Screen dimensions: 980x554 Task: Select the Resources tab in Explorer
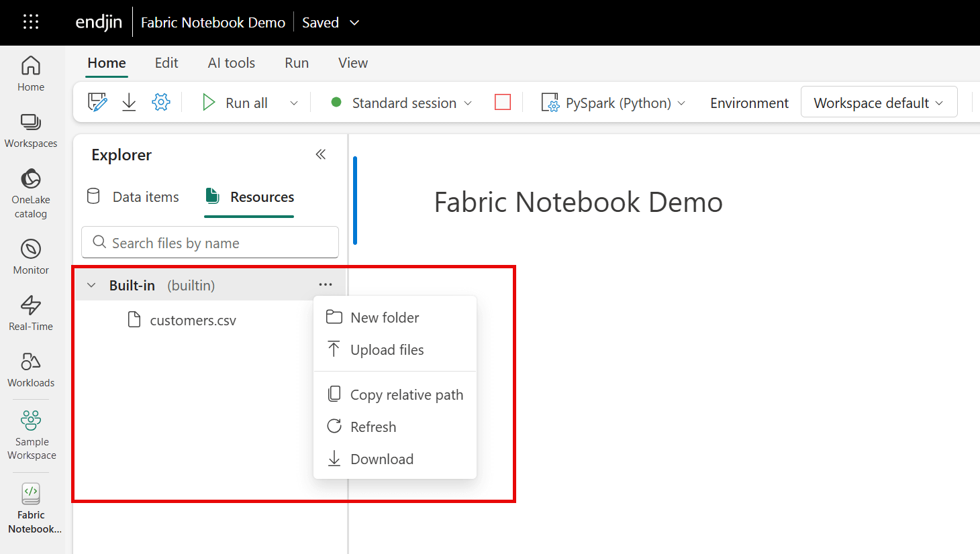pos(250,197)
